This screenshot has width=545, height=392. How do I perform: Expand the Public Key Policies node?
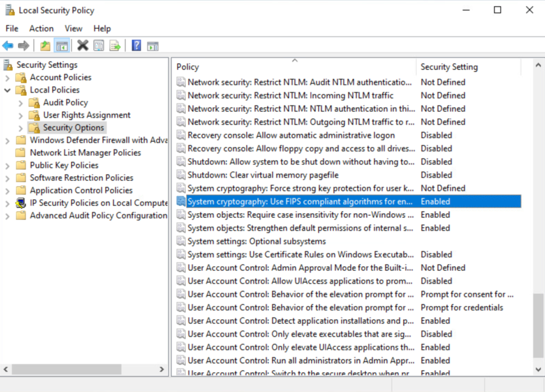tap(7, 165)
